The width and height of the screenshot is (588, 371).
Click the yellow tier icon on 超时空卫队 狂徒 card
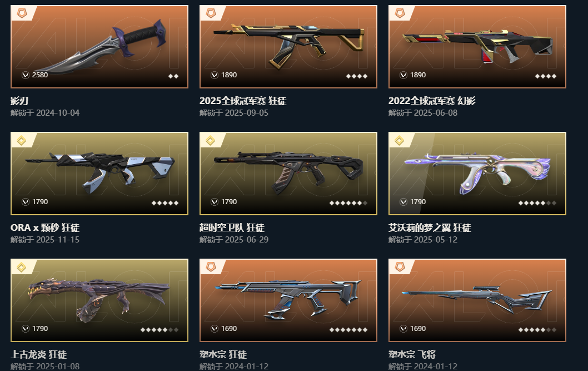pyautogui.click(x=211, y=141)
